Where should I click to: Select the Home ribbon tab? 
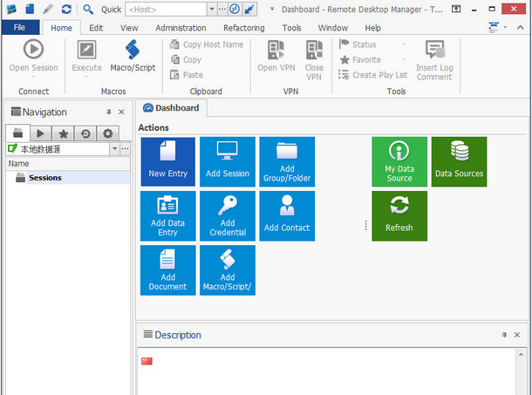click(x=61, y=28)
